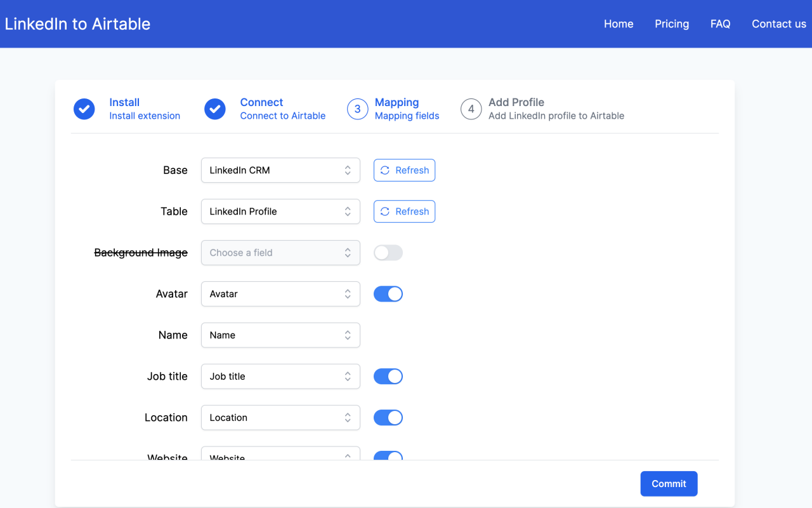
Task: Click the refresh icon beside the Base selector
Action: 386,170
